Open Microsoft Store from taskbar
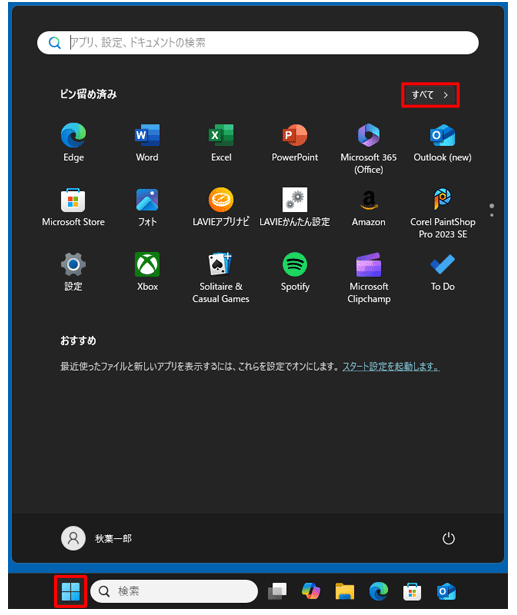Viewport: 517px width, 615px height. (412, 591)
